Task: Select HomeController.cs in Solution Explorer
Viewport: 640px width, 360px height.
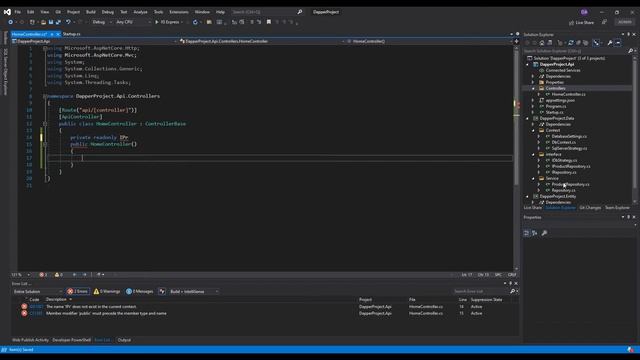Action: pos(568,94)
